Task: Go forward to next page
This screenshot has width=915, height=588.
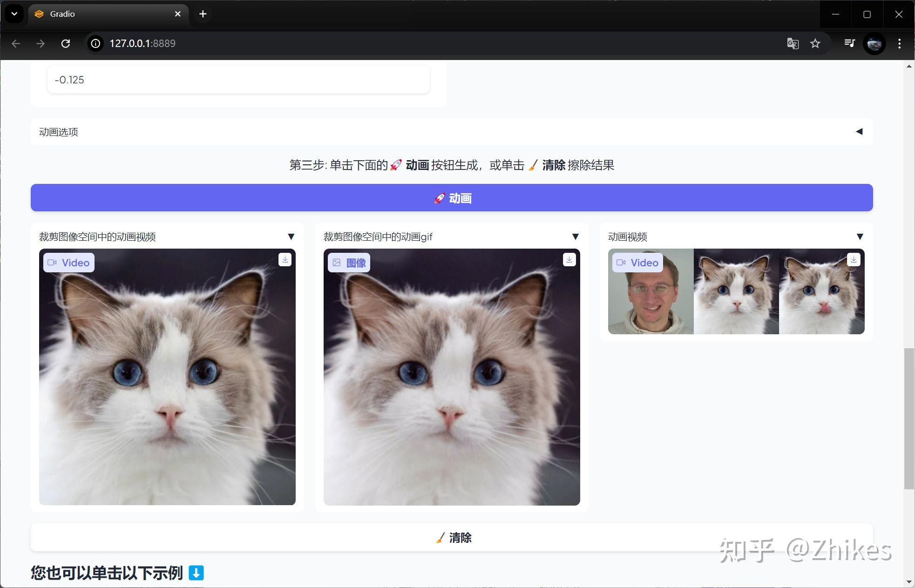Action: click(x=41, y=43)
